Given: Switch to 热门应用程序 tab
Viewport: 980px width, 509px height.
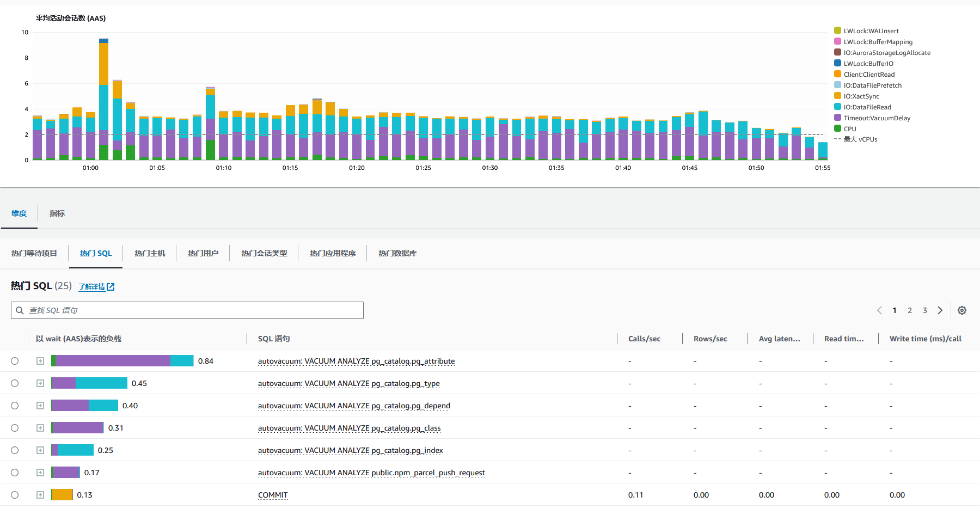Looking at the screenshot, I should click(x=333, y=253).
